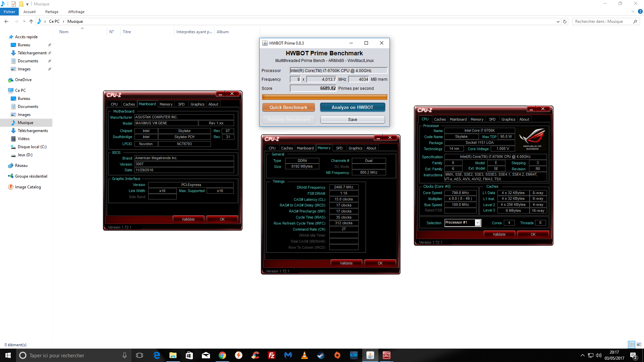Viewport: 644px width, 362px height.
Task: Open Jeux (D:) drive in navigation pane
Action: 25,155
